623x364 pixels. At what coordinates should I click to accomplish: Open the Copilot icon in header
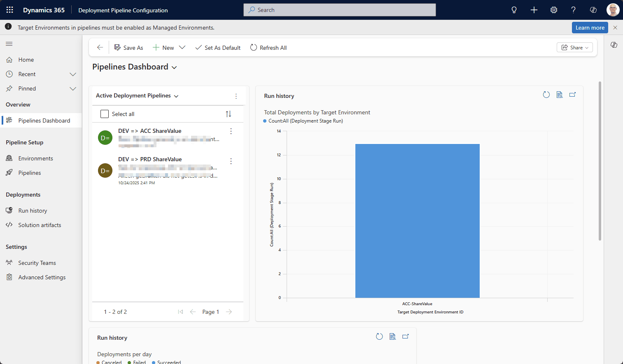[593, 10]
